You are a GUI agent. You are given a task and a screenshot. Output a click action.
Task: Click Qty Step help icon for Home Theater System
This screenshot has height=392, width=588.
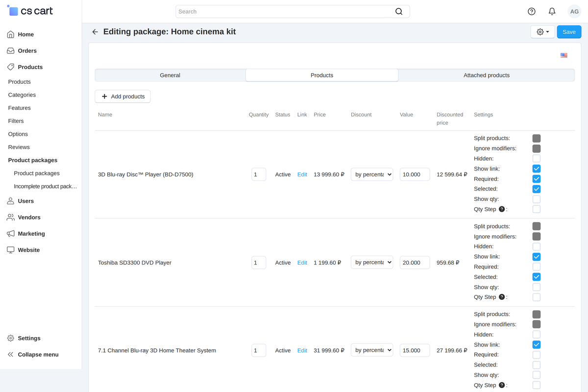pyautogui.click(x=502, y=385)
